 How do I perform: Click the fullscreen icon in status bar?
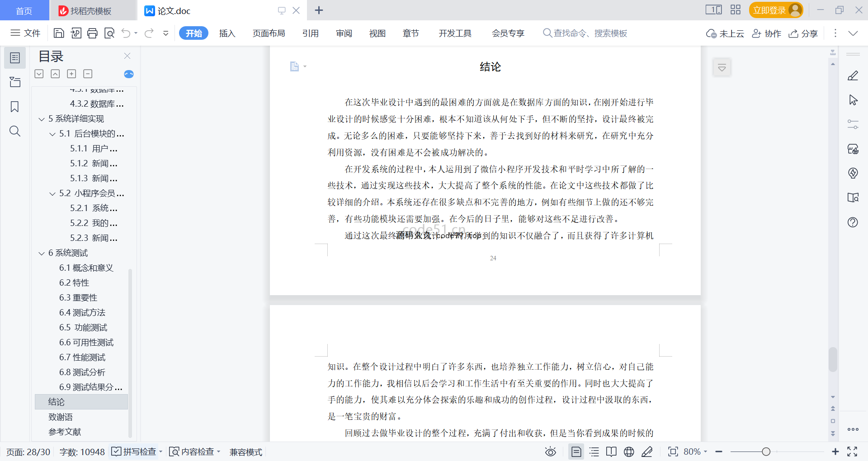pos(853,452)
